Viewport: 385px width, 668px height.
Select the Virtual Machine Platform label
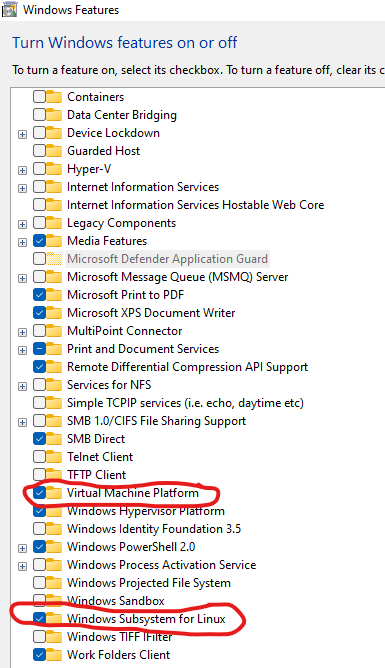click(x=133, y=493)
